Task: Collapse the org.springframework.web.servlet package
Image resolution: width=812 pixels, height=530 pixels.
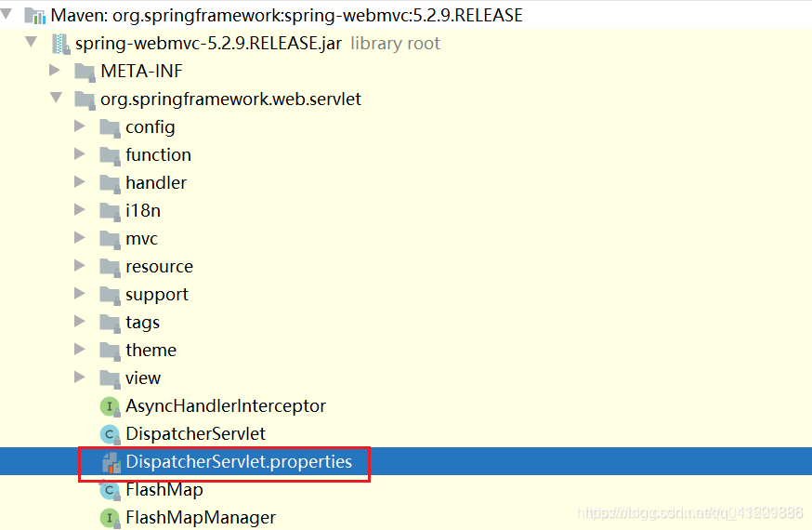Action: [x=56, y=98]
